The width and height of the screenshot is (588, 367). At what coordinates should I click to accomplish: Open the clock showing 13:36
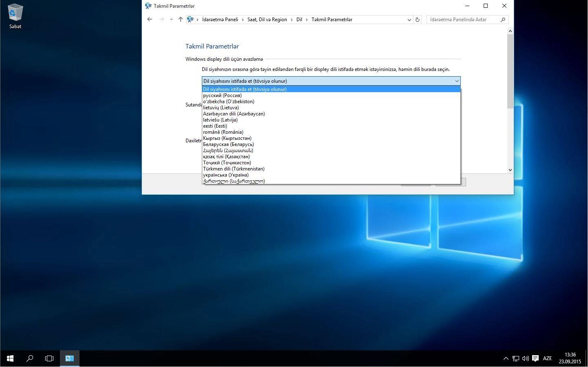tap(570, 358)
